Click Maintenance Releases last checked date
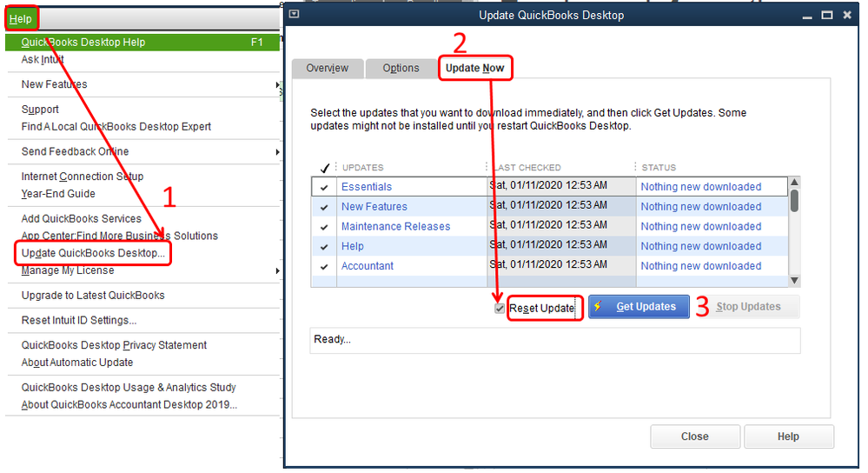Image resolution: width=868 pixels, height=473 pixels. tap(548, 225)
